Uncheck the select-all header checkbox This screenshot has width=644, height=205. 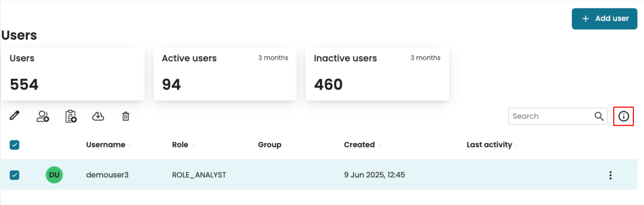point(14,145)
